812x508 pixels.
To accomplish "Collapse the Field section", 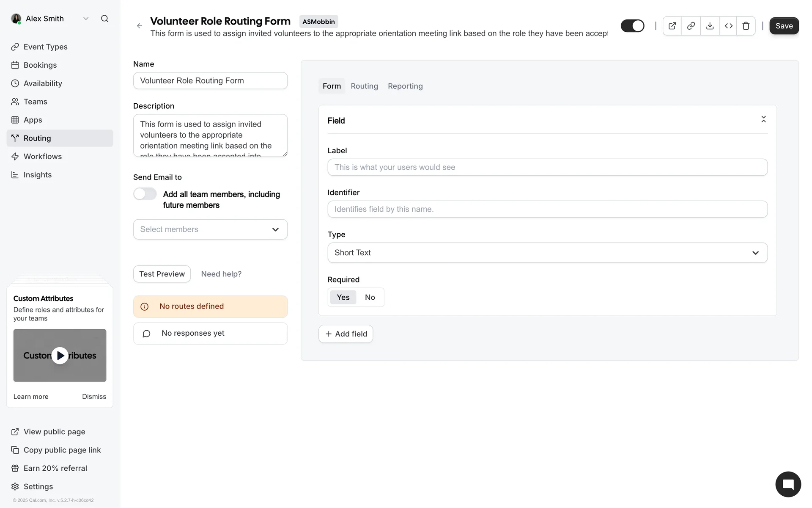I will point(763,119).
